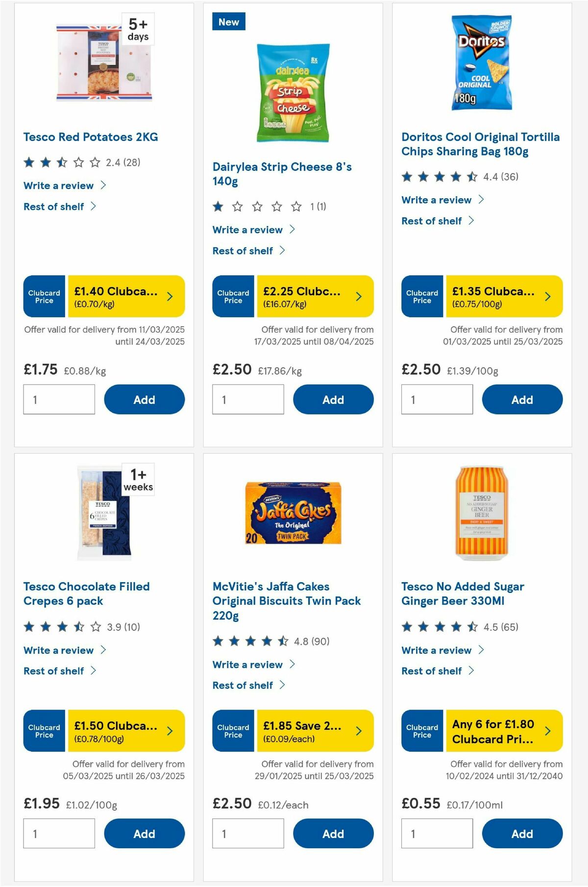The image size is (588, 887).
Task: Open the Any 6 for £1.80 offer arrow
Action: (547, 731)
